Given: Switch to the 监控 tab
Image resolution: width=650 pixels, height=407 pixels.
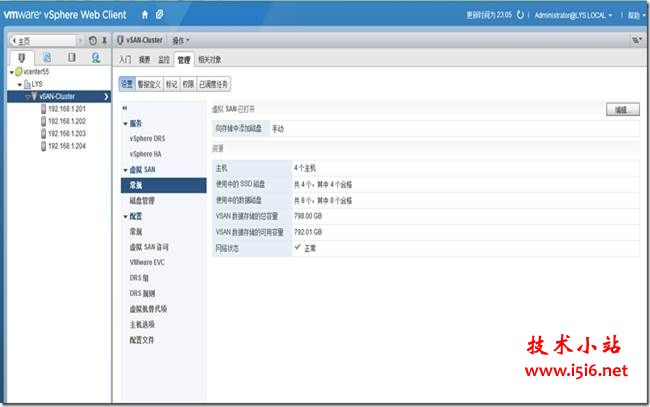Looking at the screenshot, I should (164, 60).
